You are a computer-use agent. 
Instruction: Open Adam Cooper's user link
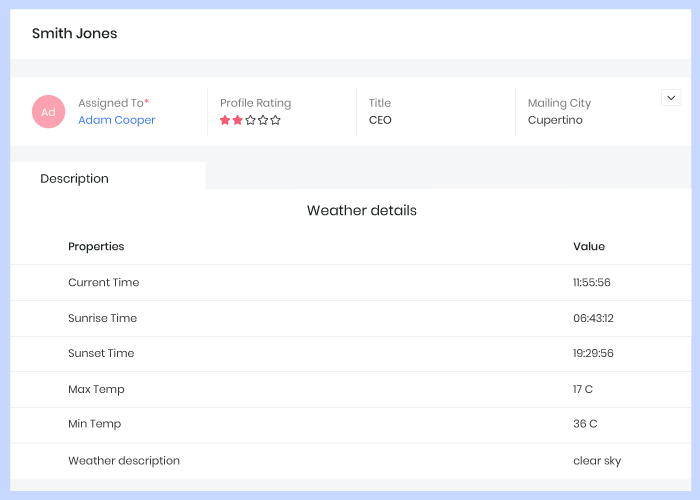[x=117, y=120]
